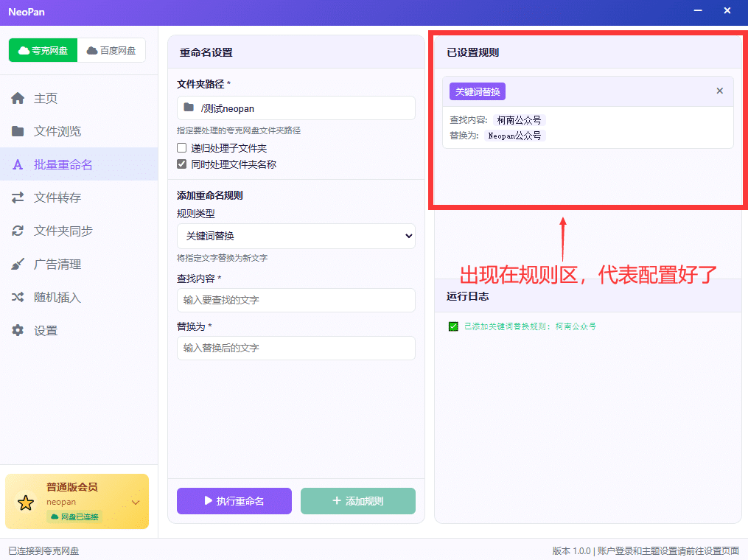Screen dimensions: 748x560
Task: Select the 文件夹同步 sync icon
Action: tap(18, 231)
